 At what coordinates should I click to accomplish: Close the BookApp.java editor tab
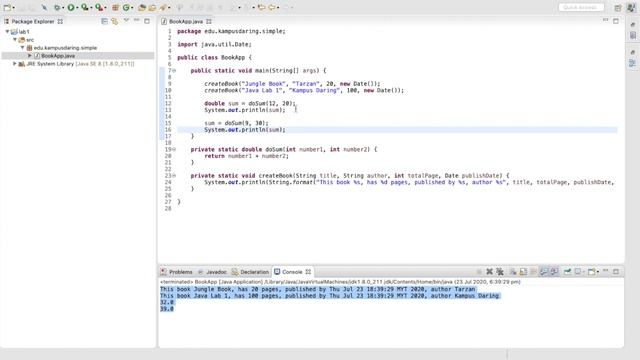coord(209,21)
